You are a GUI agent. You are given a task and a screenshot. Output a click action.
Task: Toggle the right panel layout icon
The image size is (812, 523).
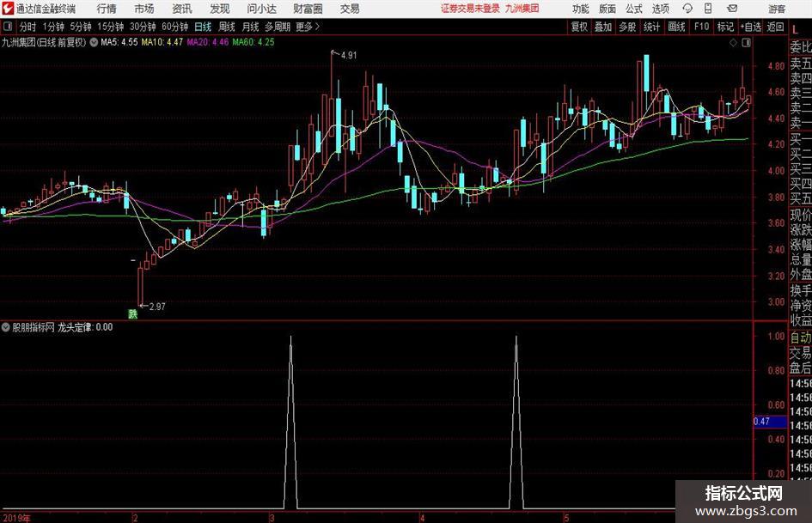(x=746, y=43)
